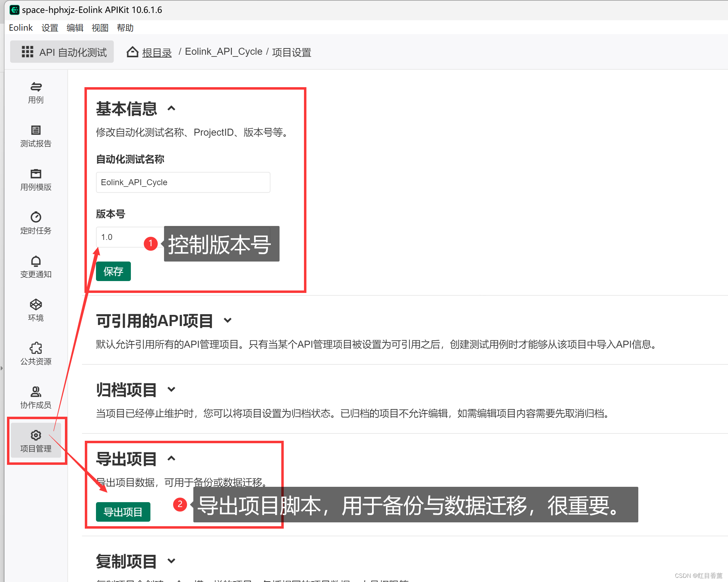Image resolution: width=728 pixels, height=582 pixels.
Task: Expand the 复制项目 section chevron
Action: click(x=171, y=561)
